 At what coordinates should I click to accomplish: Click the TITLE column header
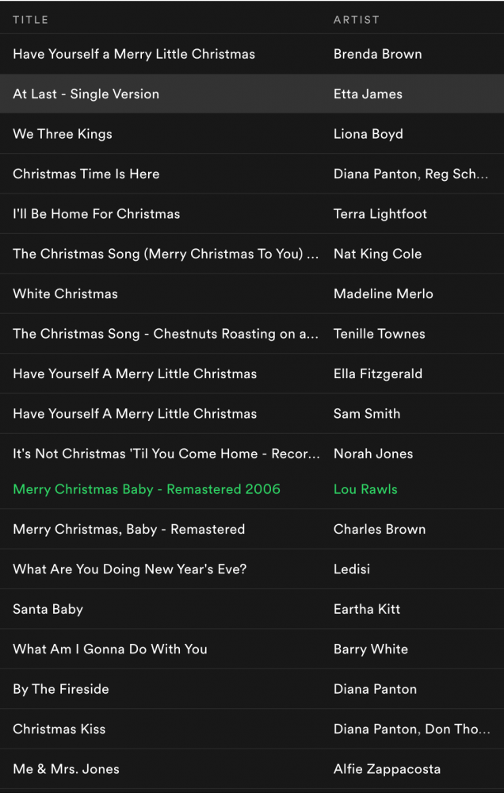[x=31, y=20]
